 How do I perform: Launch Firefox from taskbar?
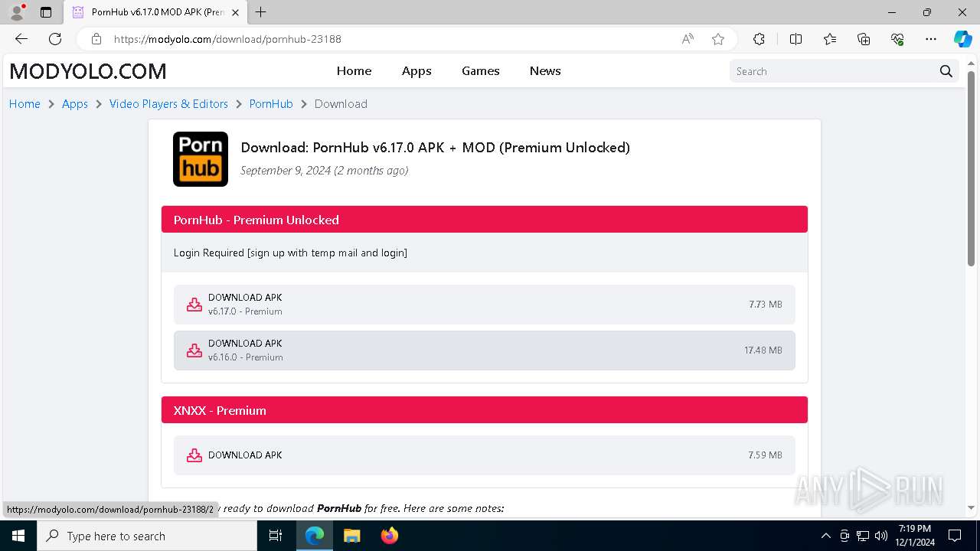tap(390, 536)
